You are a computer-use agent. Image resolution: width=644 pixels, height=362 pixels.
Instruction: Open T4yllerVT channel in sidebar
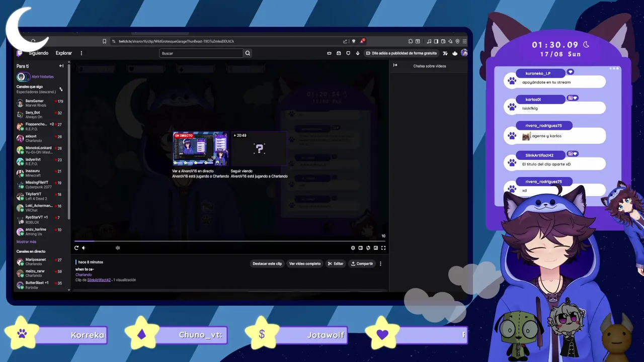click(x=40, y=196)
